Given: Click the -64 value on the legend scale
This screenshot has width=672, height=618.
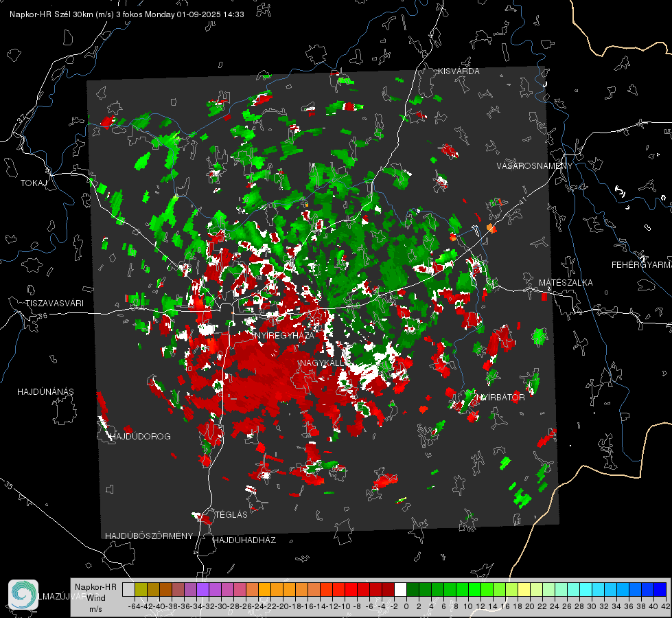Looking at the screenshot, I should coord(135,606).
